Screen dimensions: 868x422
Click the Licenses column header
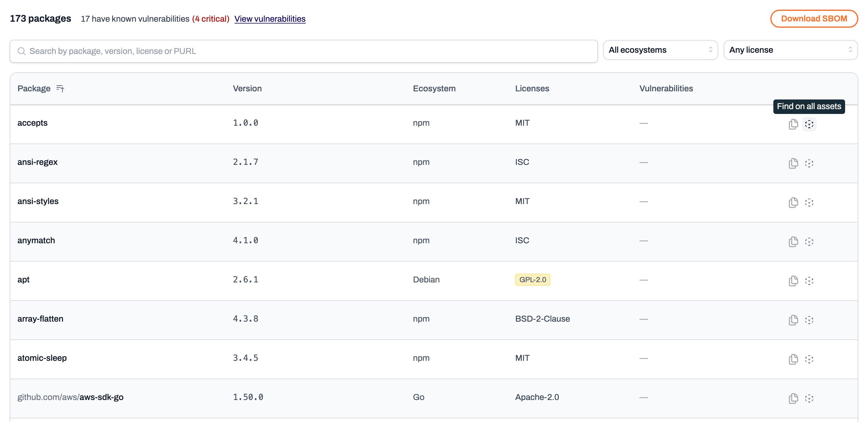point(532,89)
